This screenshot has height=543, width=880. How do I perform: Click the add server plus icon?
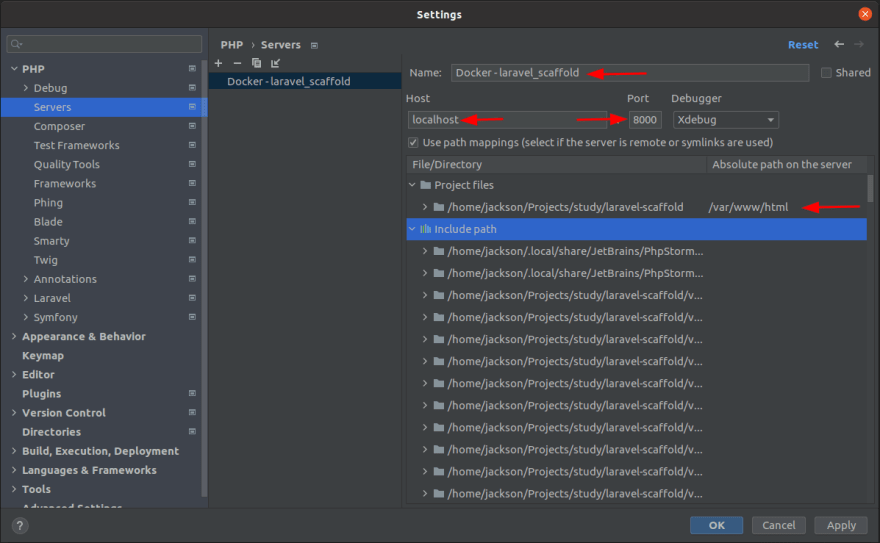(219, 63)
